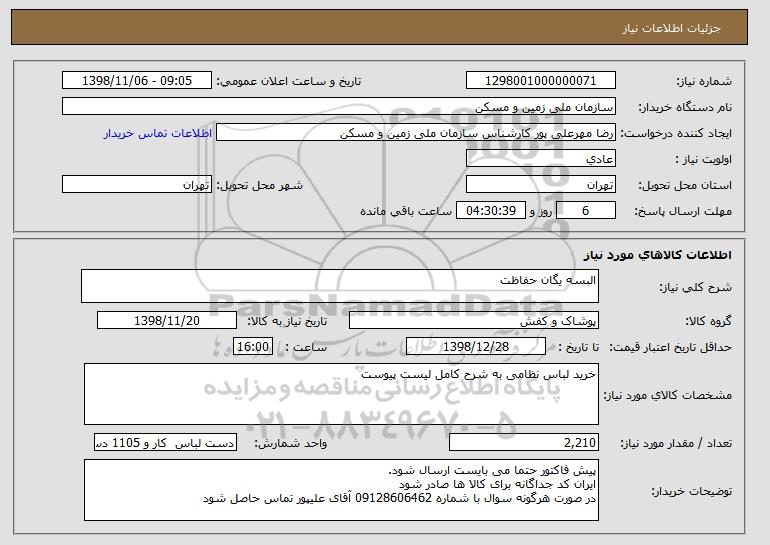
Task: Click the واحد شمارش label
Action: tap(290, 443)
